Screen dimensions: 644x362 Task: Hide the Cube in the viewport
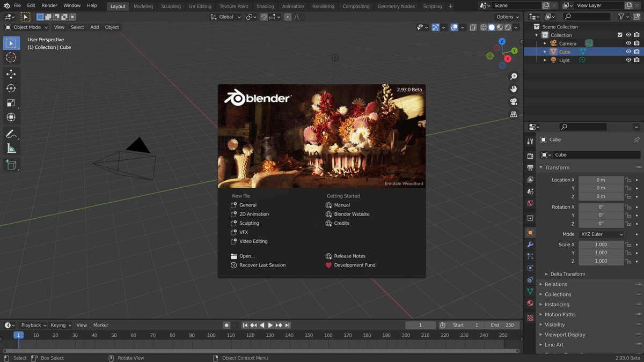pos(628,52)
